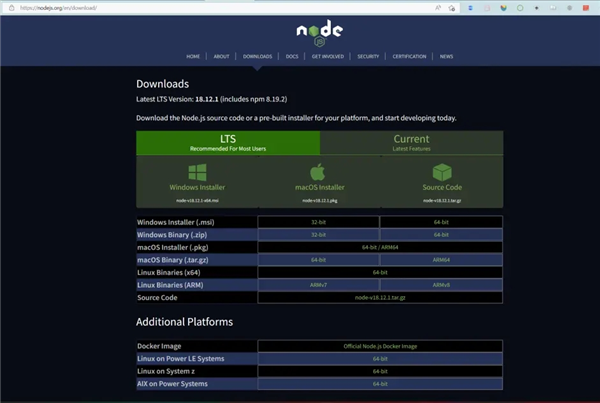Click the Read Aloud icon in address bar
This screenshot has height=403, width=600.
[x=439, y=7]
